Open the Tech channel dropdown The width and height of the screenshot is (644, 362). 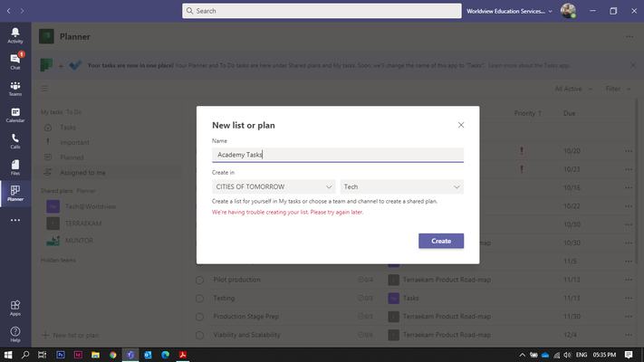(x=401, y=186)
